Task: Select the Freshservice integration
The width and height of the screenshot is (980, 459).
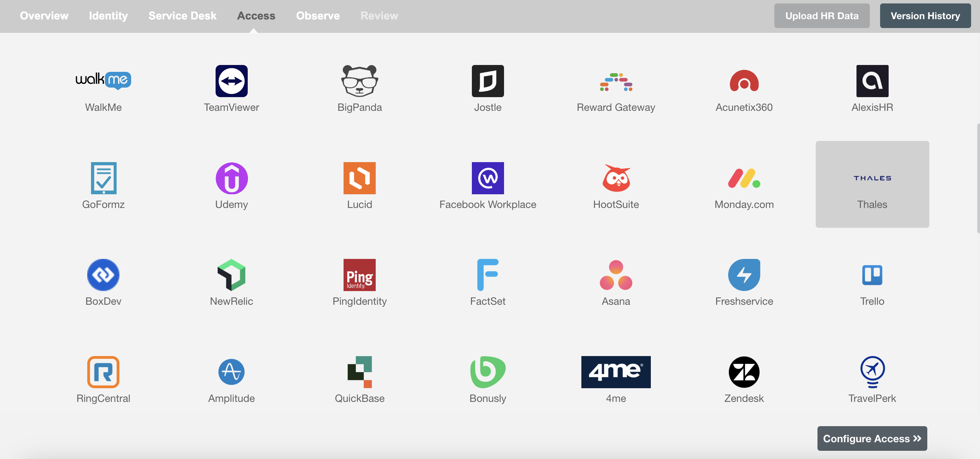Action: click(x=744, y=281)
